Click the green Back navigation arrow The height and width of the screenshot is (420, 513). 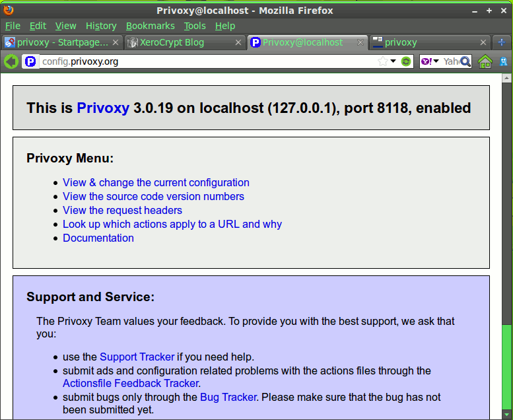pos(11,61)
